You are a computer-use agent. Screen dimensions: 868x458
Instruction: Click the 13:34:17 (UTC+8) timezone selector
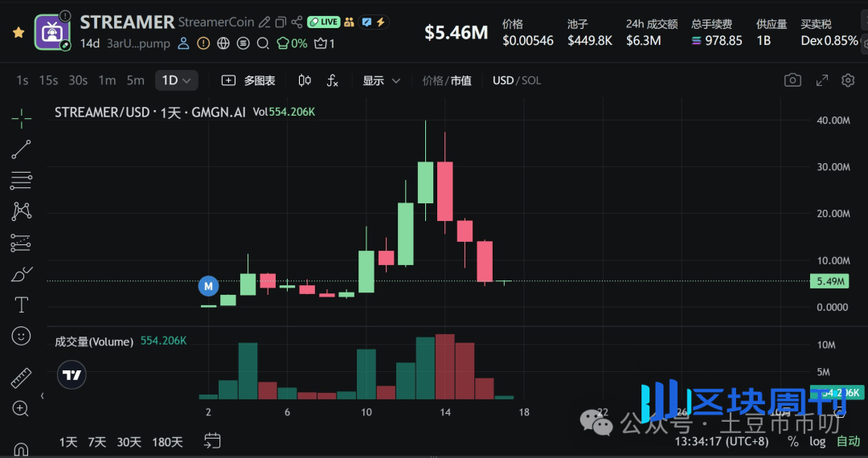click(x=721, y=441)
